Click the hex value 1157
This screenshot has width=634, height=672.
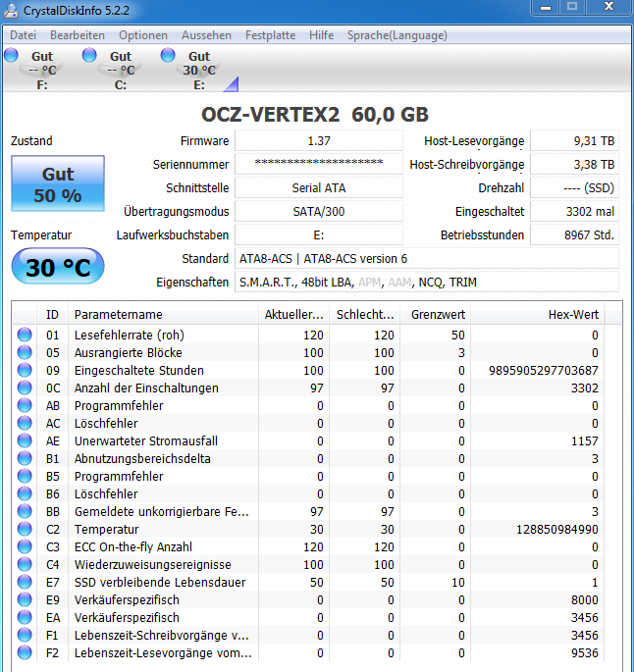(x=584, y=441)
